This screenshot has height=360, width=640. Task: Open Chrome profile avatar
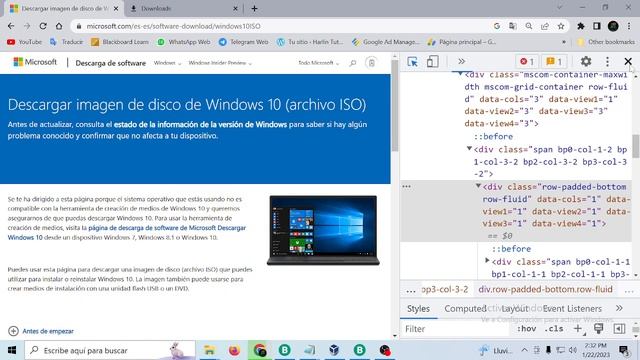pos(613,26)
